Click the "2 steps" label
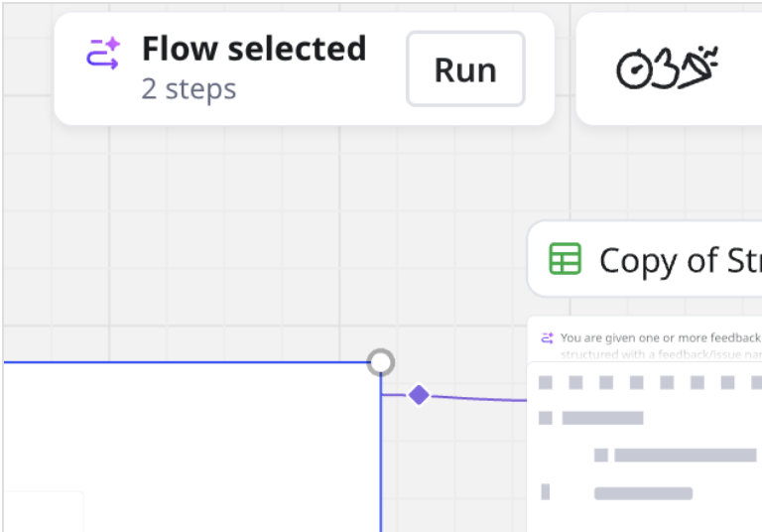The image size is (762, 532). point(189,89)
